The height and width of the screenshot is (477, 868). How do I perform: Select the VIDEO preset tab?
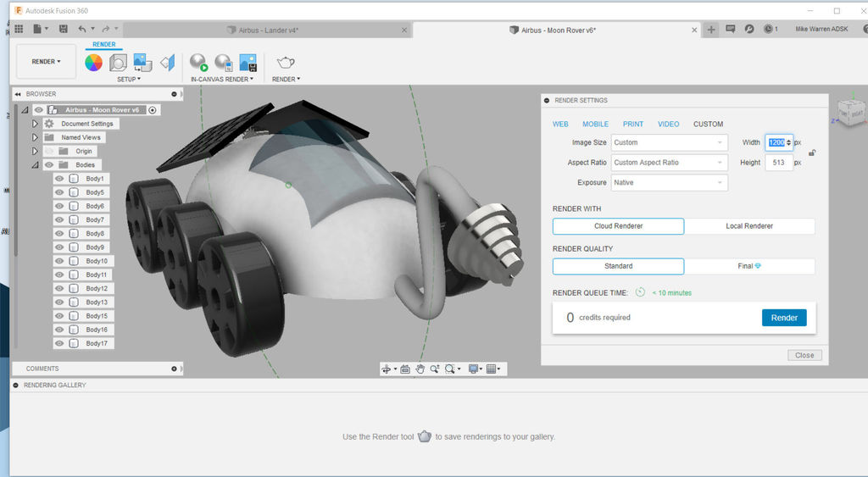point(668,124)
